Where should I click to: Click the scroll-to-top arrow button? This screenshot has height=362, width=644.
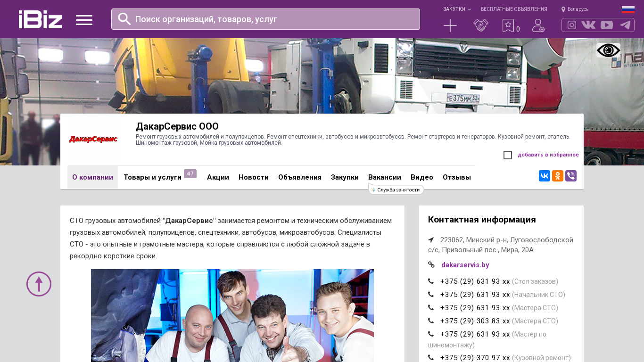[x=39, y=284]
